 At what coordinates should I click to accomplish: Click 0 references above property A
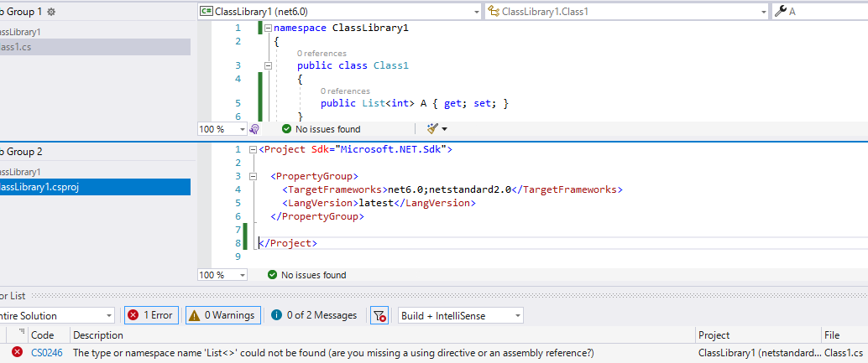point(345,91)
